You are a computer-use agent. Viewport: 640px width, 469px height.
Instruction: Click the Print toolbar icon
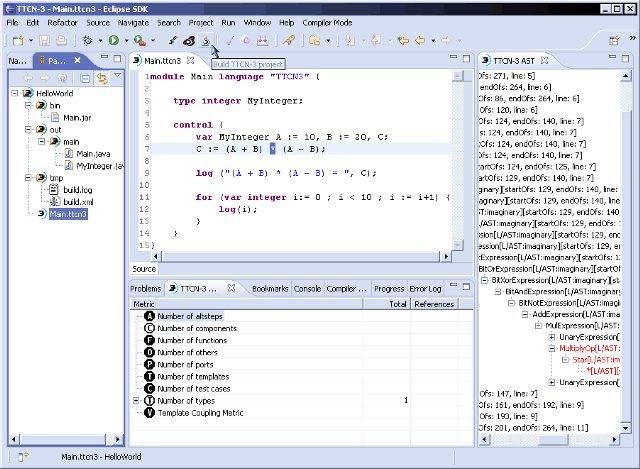pos(61,40)
